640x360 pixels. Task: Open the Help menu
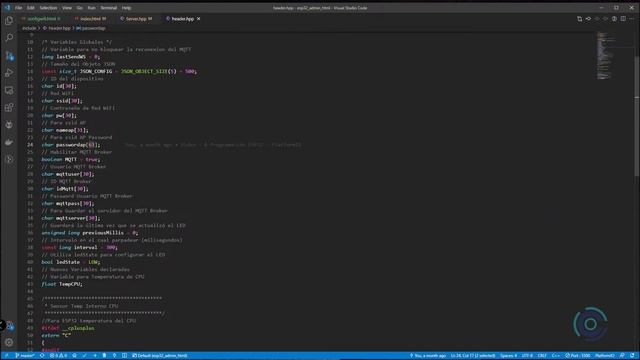[127, 8]
